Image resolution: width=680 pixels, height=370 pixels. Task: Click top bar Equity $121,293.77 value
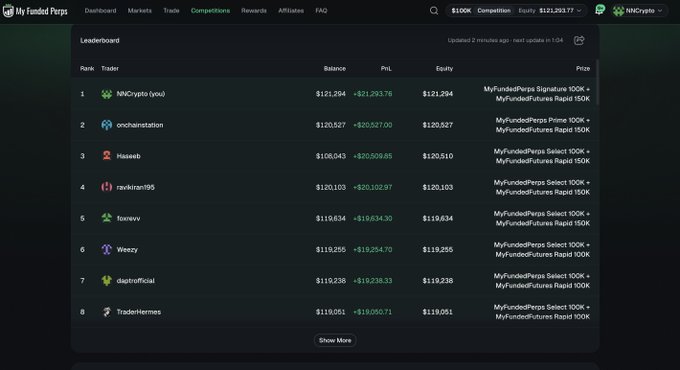[x=556, y=11]
